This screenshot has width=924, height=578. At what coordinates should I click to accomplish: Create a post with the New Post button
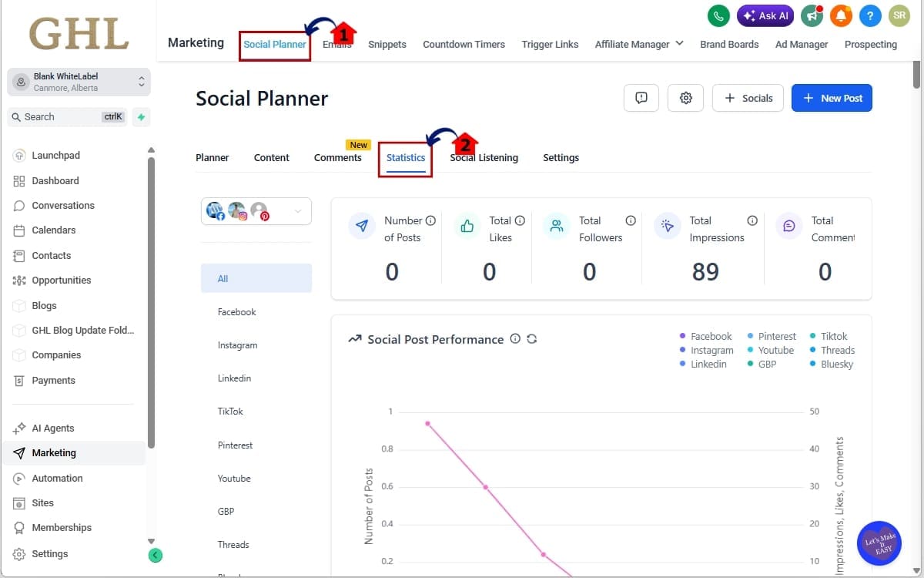832,98
